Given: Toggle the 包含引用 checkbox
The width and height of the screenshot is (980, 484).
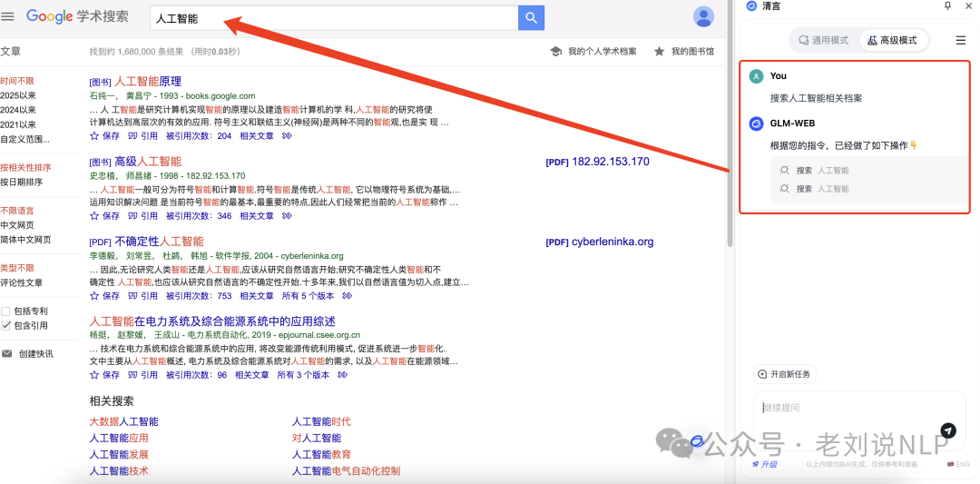Looking at the screenshot, I should pos(5,325).
